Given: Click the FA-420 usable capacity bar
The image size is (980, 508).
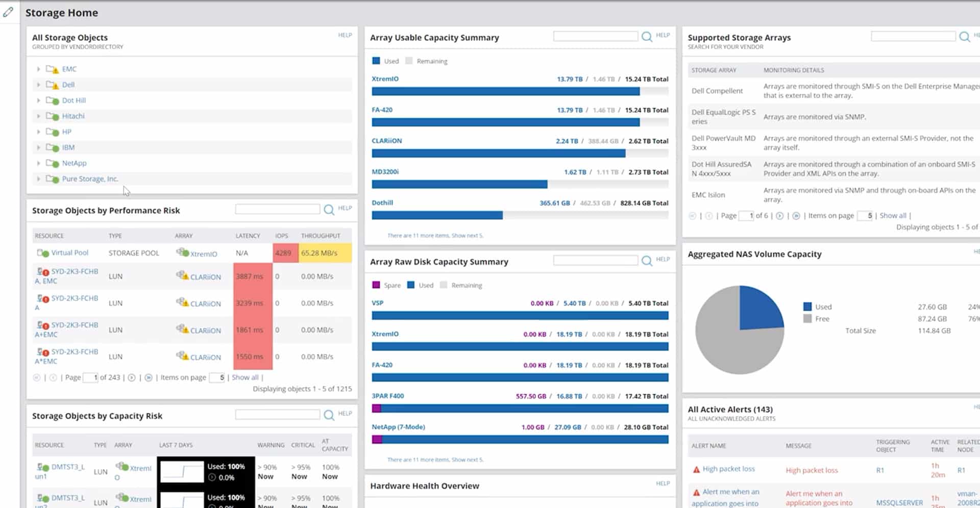Looking at the screenshot, I should click(520, 122).
